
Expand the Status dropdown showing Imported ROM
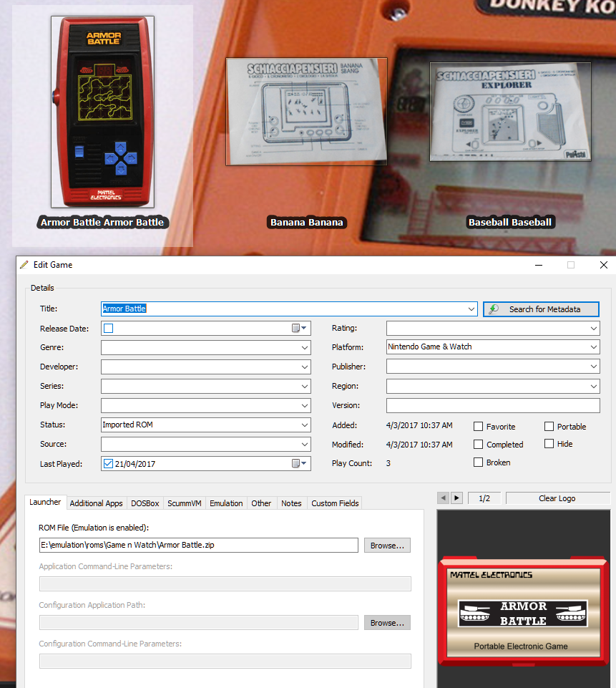click(305, 425)
